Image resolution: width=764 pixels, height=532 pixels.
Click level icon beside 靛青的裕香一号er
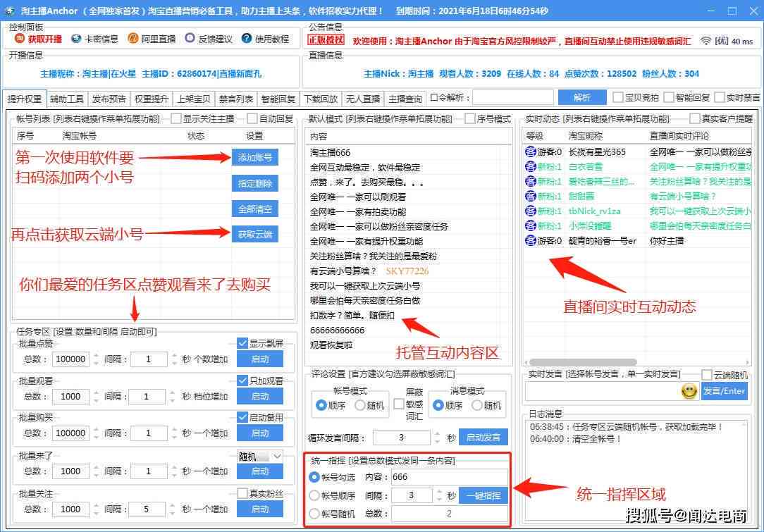tap(530, 241)
